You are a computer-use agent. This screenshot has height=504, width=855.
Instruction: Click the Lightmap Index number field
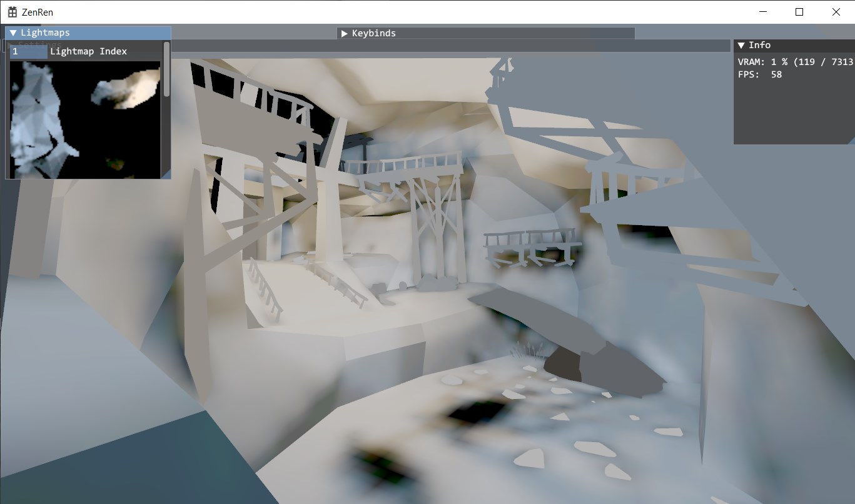click(29, 51)
